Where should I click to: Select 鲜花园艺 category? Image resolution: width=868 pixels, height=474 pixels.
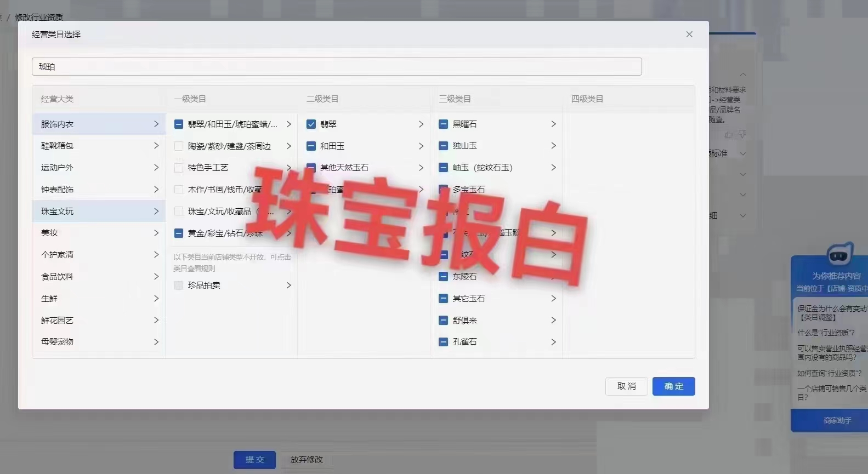tap(99, 320)
